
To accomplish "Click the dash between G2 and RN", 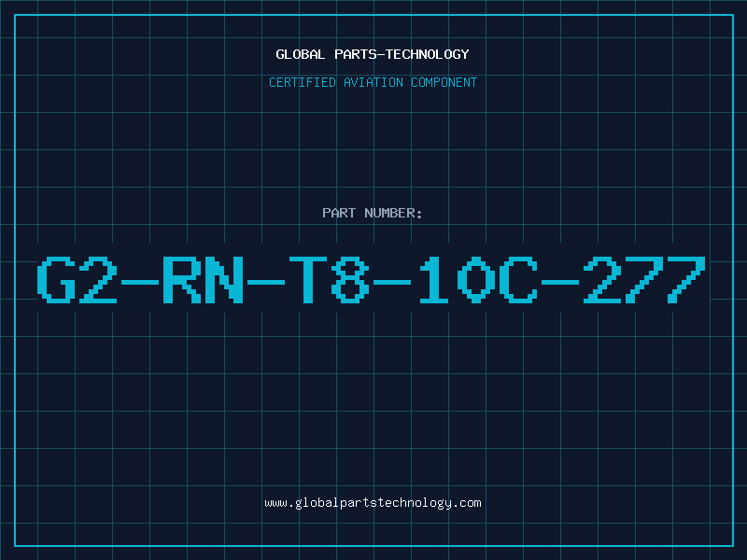I will pyautogui.click(x=139, y=282).
